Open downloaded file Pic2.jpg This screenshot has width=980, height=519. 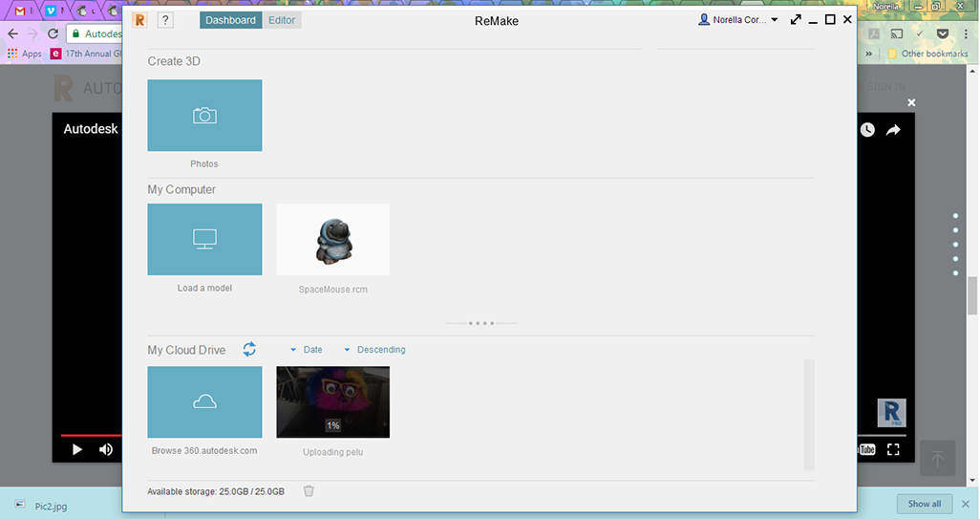tap(42, 506)
